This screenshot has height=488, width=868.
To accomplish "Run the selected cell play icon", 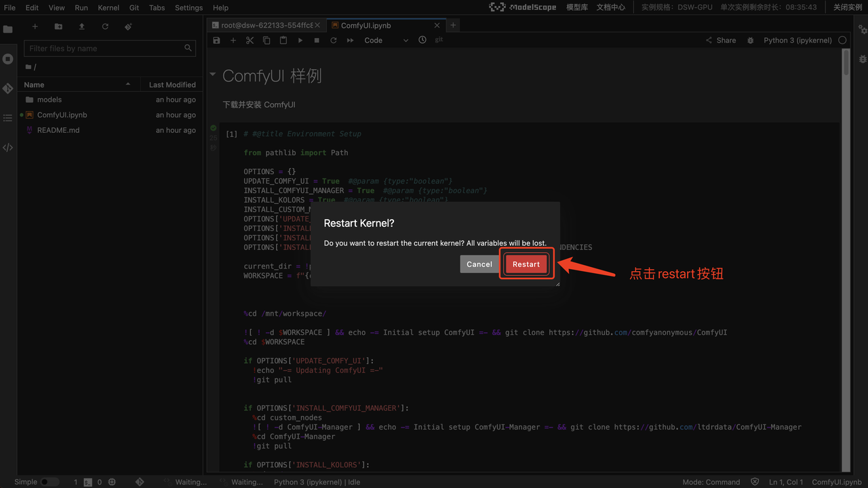I will 300,40.
